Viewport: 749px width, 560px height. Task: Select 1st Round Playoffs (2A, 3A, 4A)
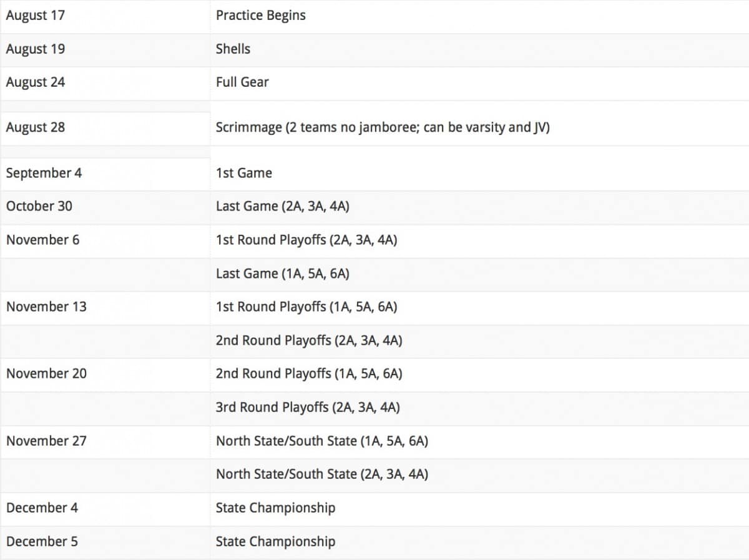tap(306, 240)
